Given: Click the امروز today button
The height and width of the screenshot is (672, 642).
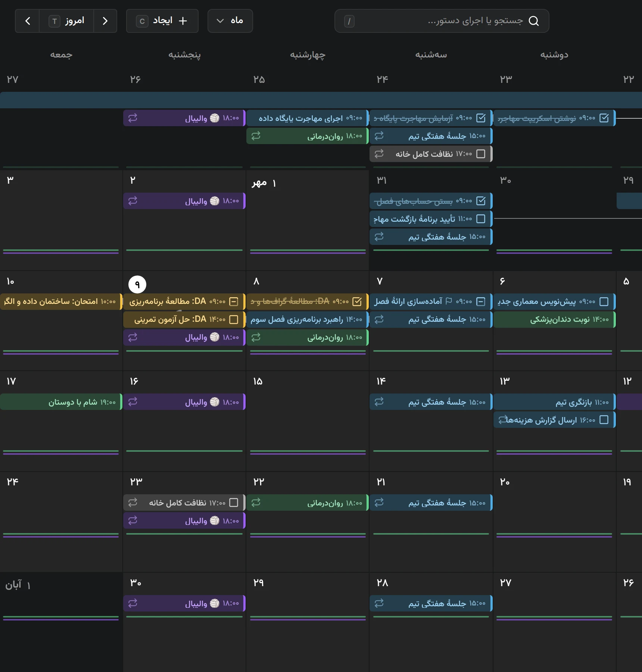Looking at the screenshot, I should [x=66, y=21].
